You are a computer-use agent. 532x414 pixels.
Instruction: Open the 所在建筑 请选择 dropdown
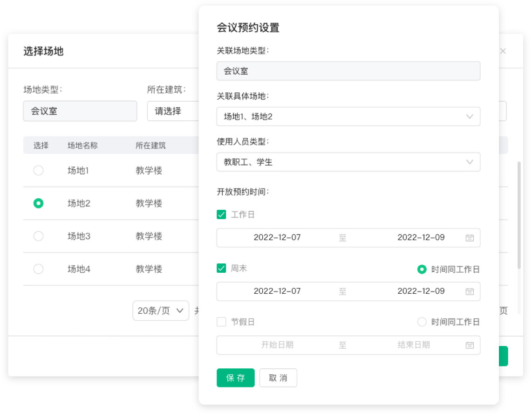point(172,111)
